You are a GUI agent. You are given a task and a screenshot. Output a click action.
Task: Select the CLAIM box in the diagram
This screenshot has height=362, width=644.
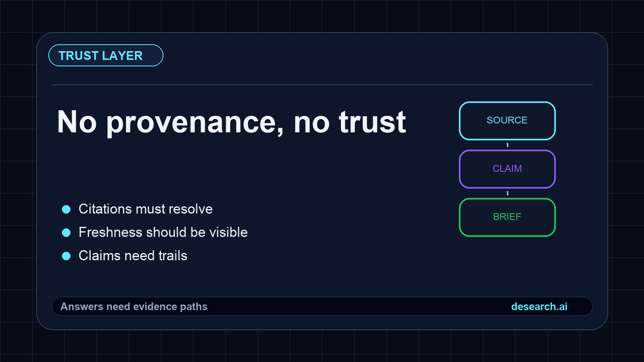[507, 169]
